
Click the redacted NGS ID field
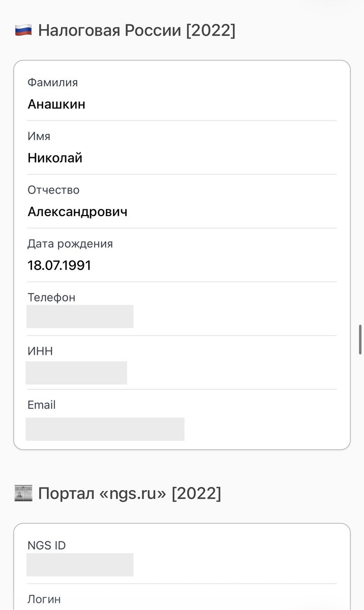click(79, 565)
